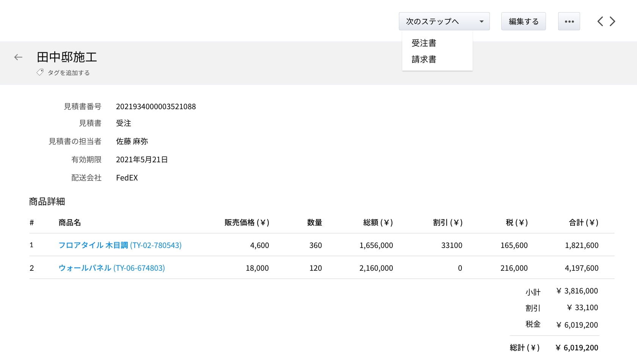637x364 pixels.
Task: Click the 有効期限 date value
Action: [142, 160]
